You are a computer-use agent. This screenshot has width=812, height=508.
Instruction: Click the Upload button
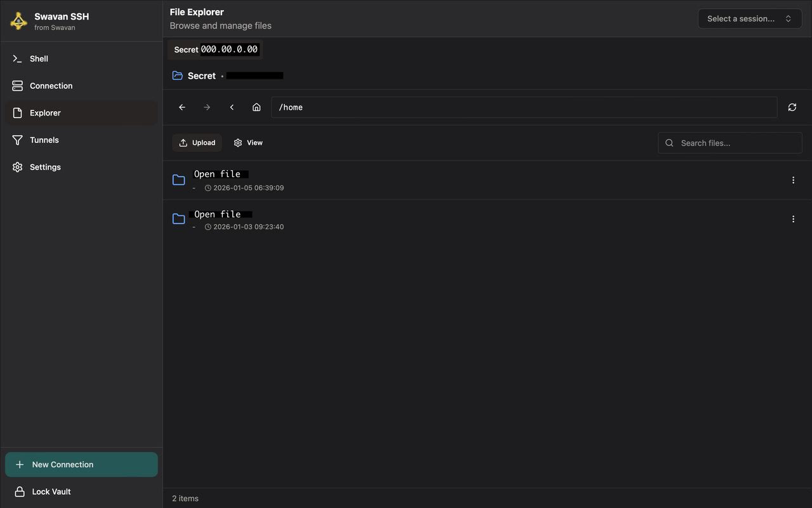pyautogui.click(x=197, y=142)
